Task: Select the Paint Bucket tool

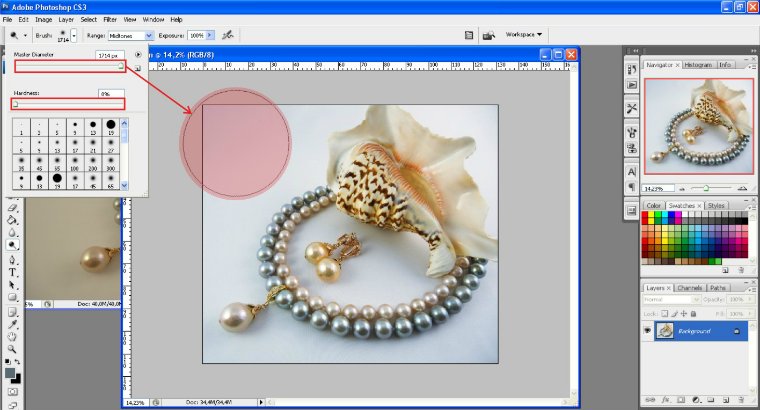Action: pyautogui.click(x=12, y=220)
